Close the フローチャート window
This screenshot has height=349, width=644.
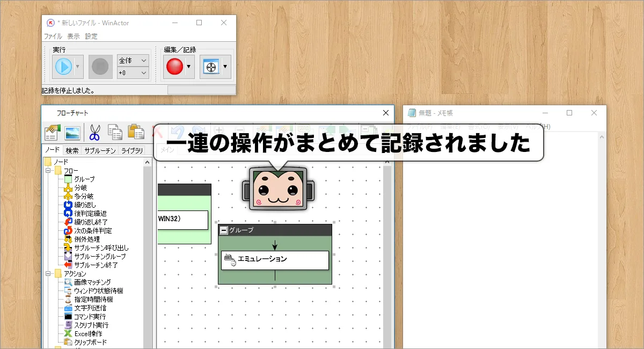(385, 113)
